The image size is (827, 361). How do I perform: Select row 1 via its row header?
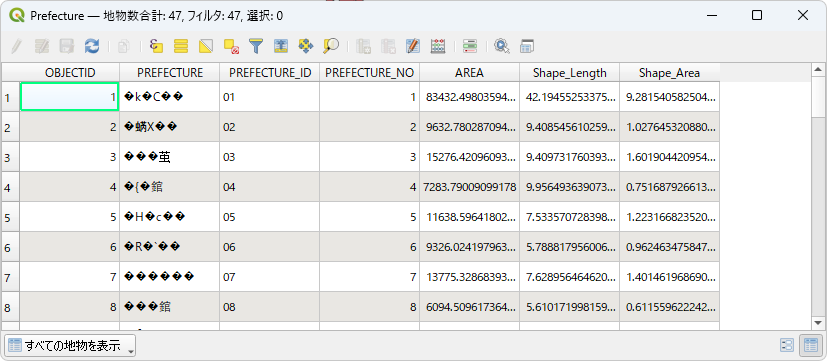tap(10, 97)
